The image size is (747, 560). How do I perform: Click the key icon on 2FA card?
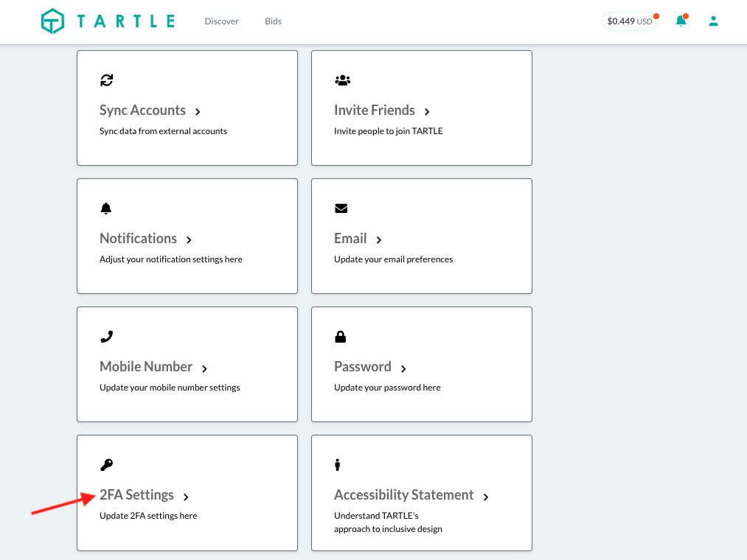[107, 465]
